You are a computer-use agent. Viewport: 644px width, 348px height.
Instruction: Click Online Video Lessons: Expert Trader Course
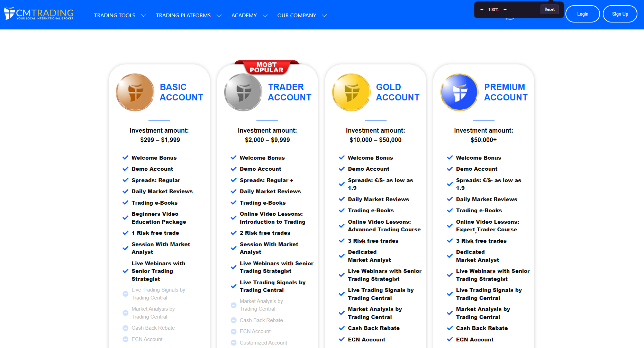[x=488, y=226]
